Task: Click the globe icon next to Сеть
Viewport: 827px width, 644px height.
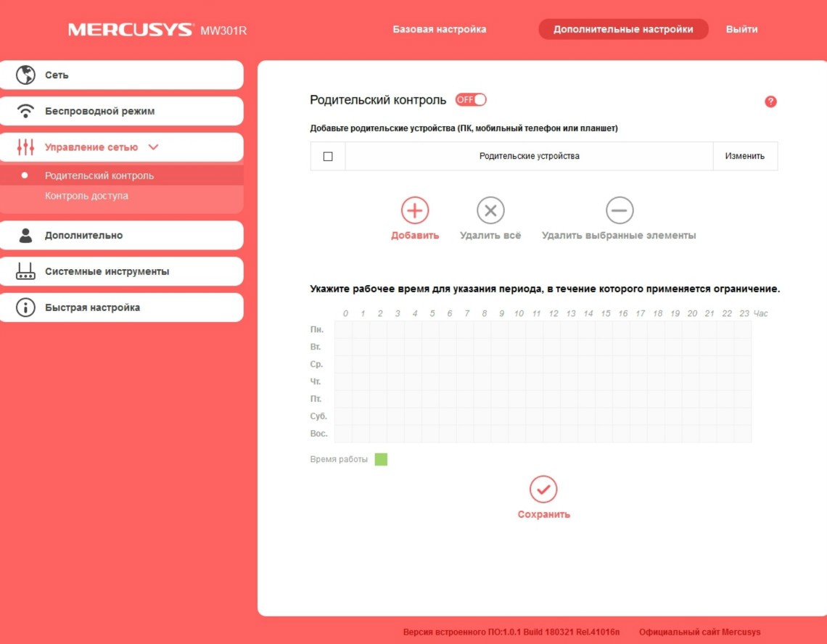Action: (26, 75)
